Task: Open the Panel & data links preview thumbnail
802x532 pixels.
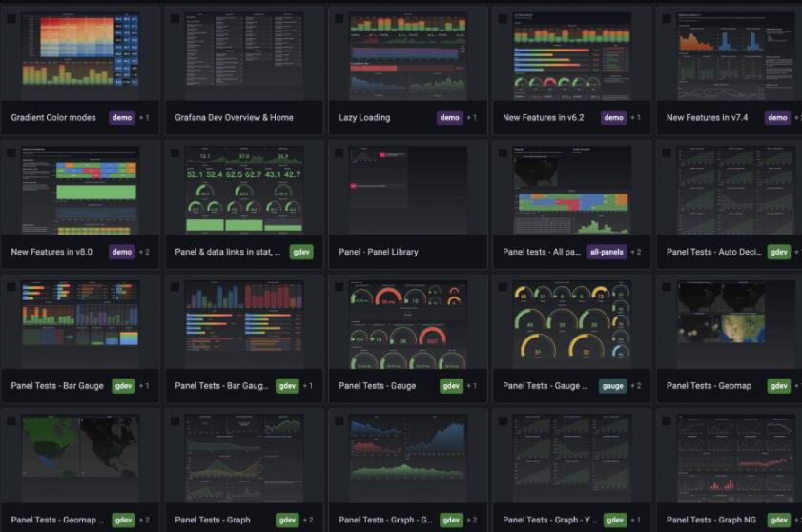Action: pos(244,191)
